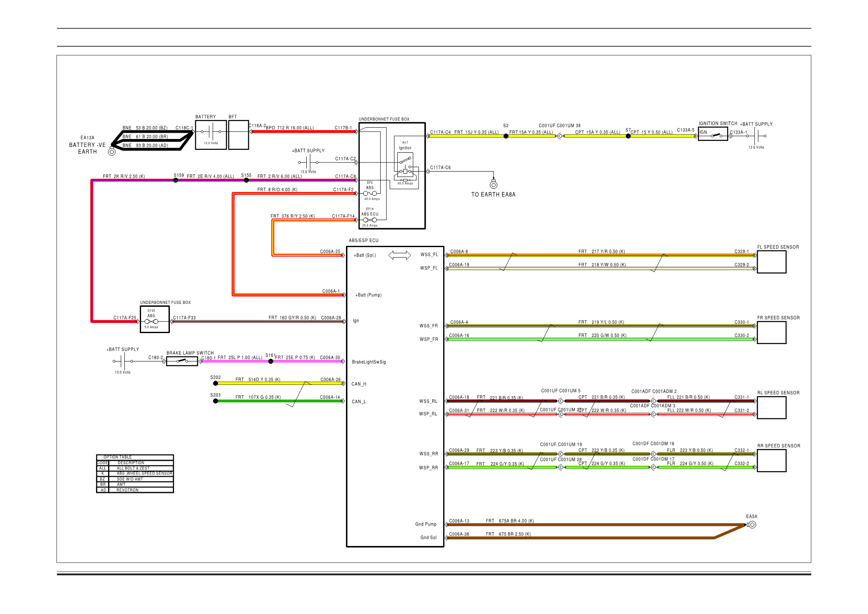Click the BFT box next to battery
The width and height of the screenshot is (868, 614).
tap(239, 135)
